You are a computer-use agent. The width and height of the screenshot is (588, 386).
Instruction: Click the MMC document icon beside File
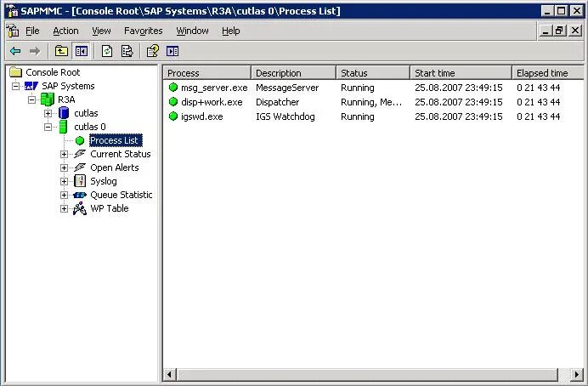tap(13, 31)
